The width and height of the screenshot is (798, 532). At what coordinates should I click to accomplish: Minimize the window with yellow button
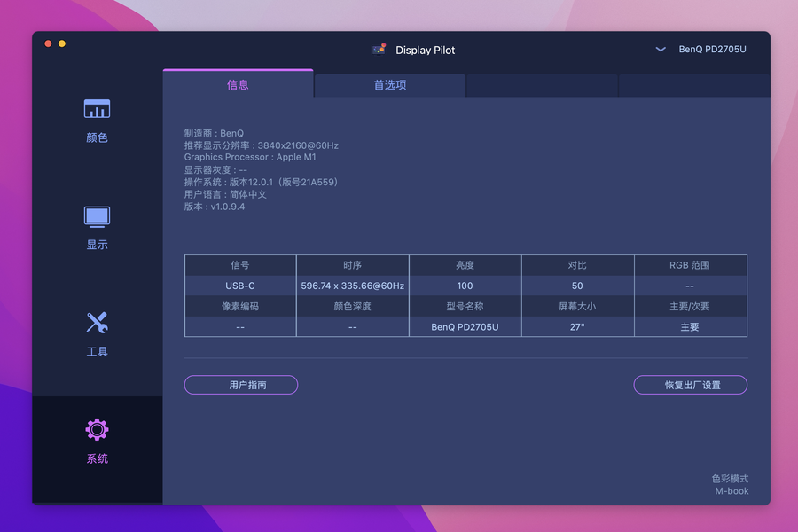point(62,43)
